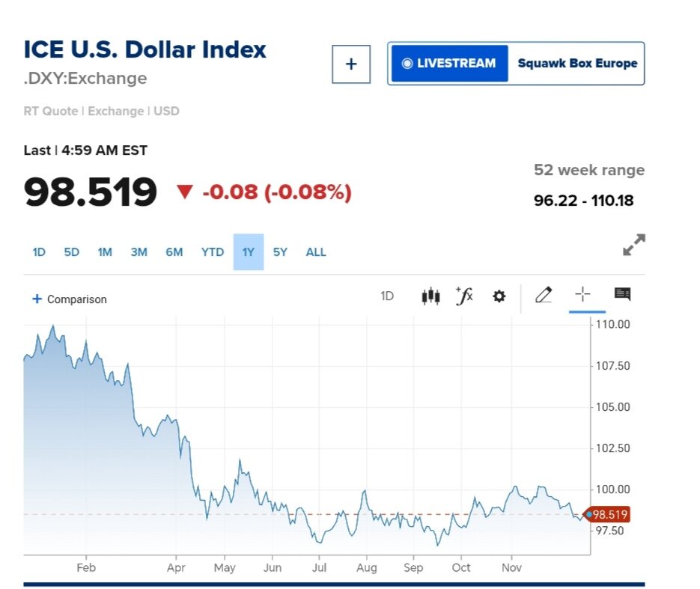700x589 pixels.
Task: Select the 3M time range
Action: (139, 252)
